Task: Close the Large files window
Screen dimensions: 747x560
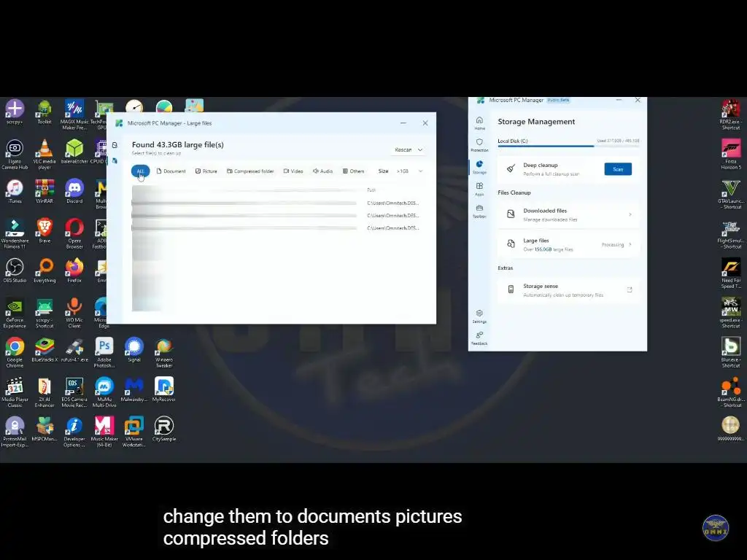Action: (x=425, y=122)
